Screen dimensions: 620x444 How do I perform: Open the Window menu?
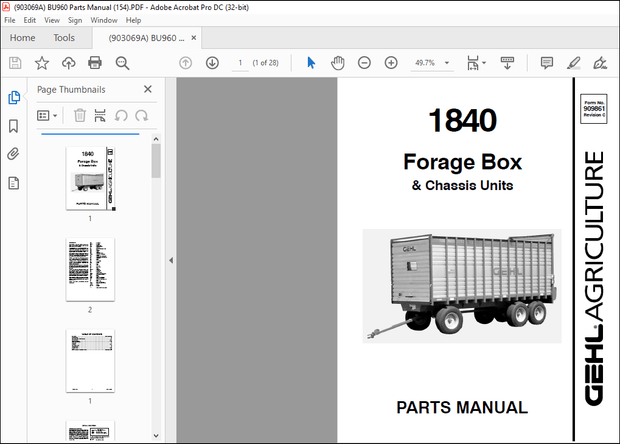(x=104, y=20)
